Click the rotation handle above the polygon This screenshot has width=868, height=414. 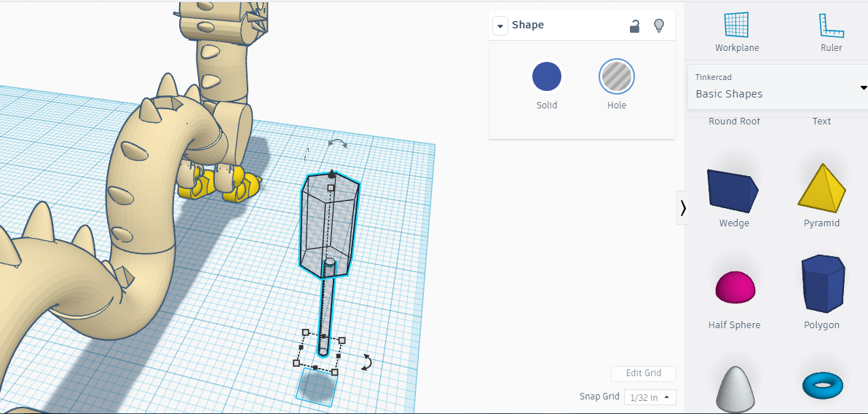tap(337, 145)
